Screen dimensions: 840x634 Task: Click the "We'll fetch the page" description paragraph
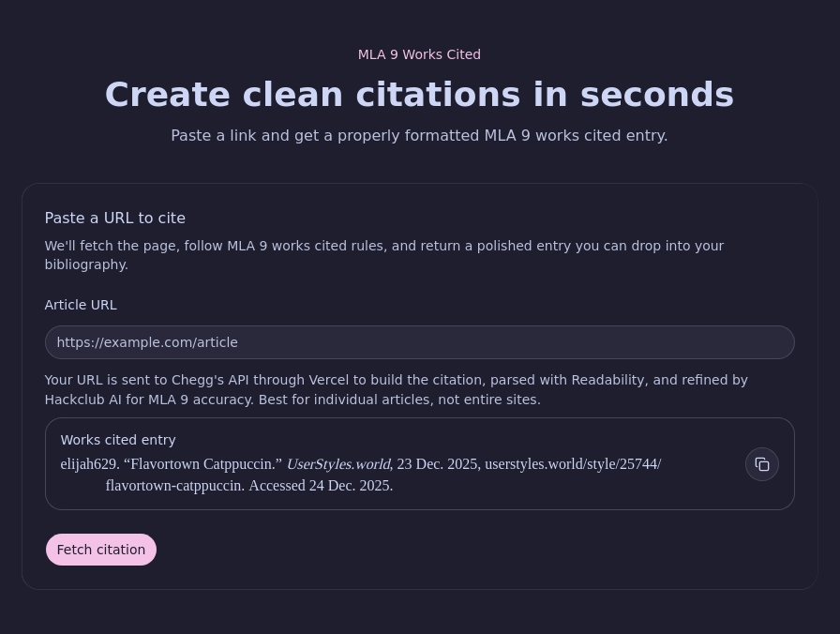pos(383,246)
